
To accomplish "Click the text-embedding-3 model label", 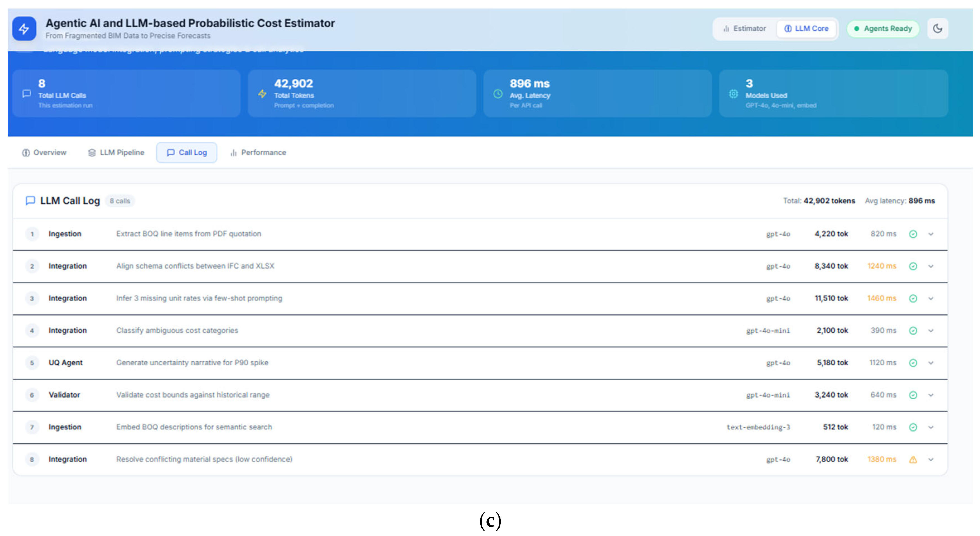I will [758, 427].
